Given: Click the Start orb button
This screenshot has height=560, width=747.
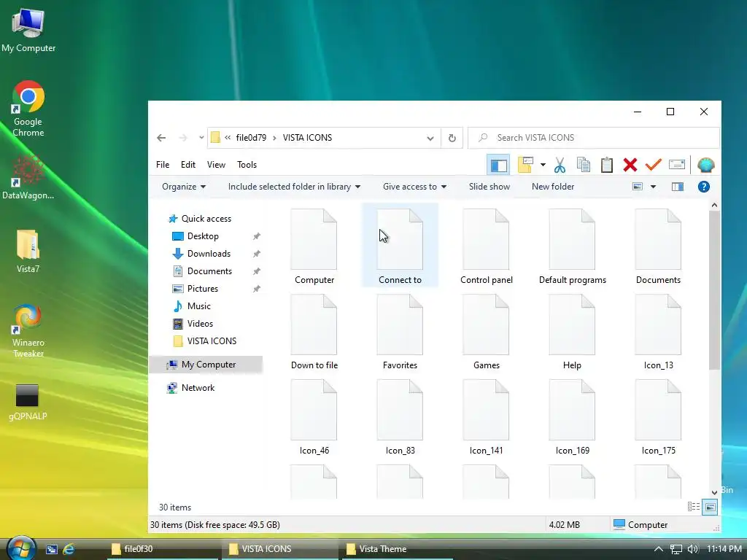Looking at the screenshot, I should point(21,548).
